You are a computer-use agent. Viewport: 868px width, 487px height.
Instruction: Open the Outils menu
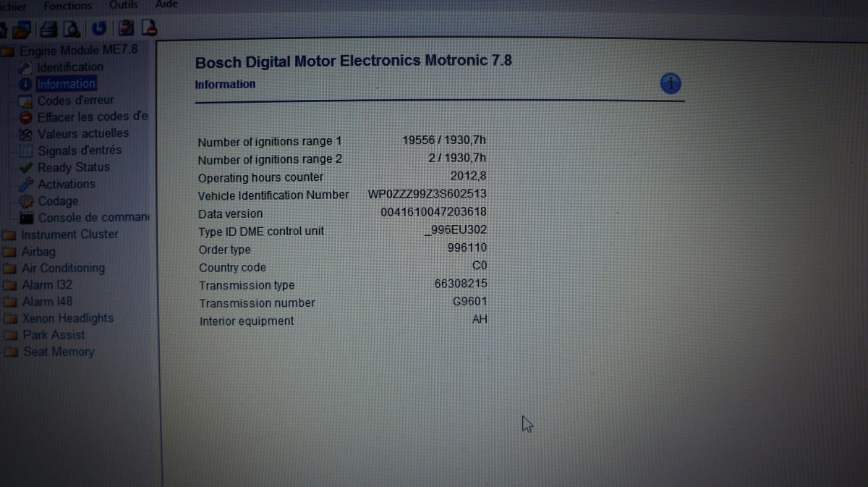coord(123,5)
